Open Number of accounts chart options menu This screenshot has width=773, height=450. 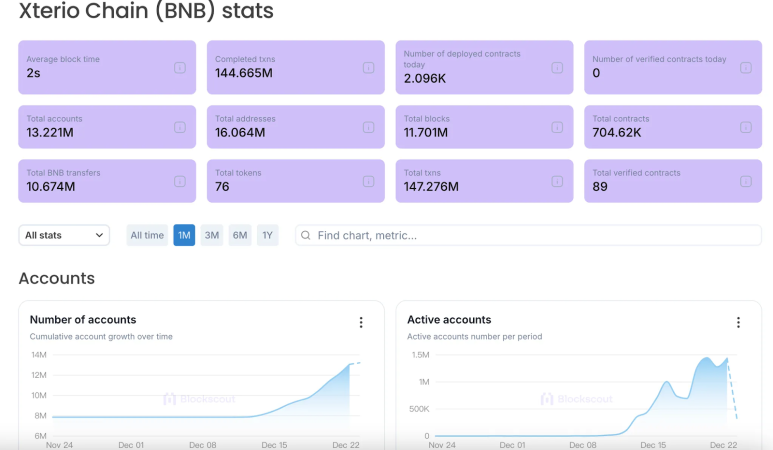[361, 322]
